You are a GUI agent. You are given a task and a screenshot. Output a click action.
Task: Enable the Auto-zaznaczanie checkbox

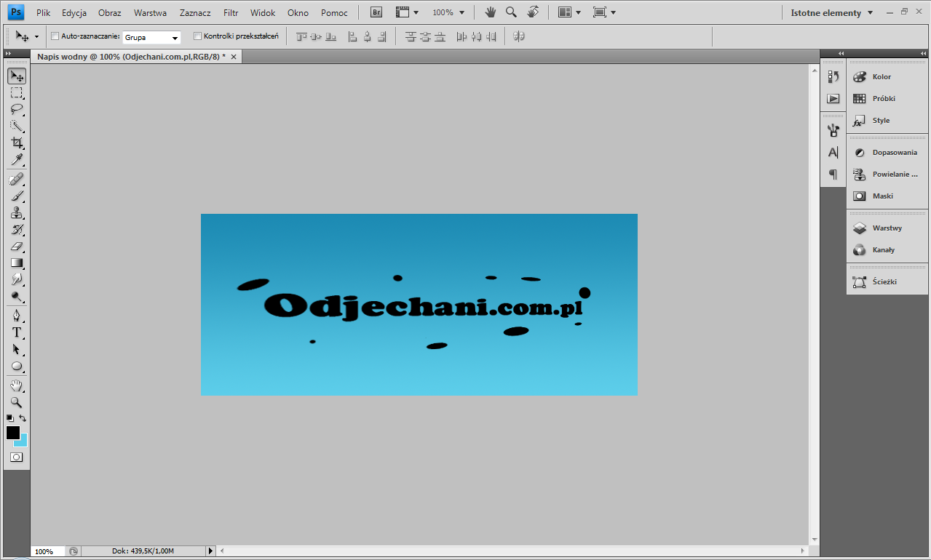[55, 36]
